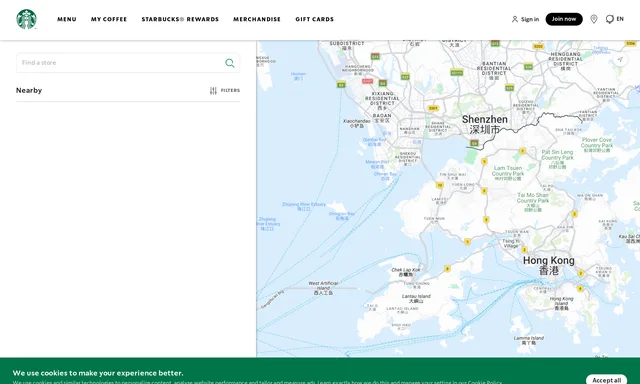Click the filter sliders icon

(213, 91)
